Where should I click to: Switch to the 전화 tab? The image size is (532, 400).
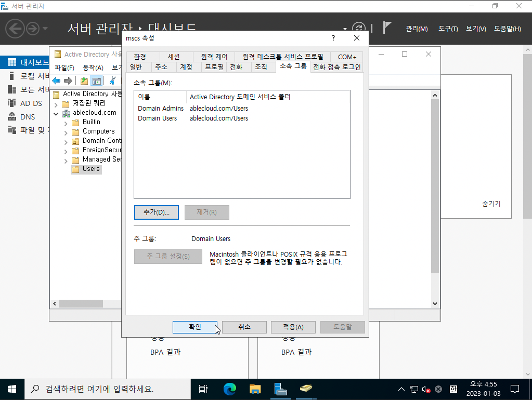click(x=239, y=67)
